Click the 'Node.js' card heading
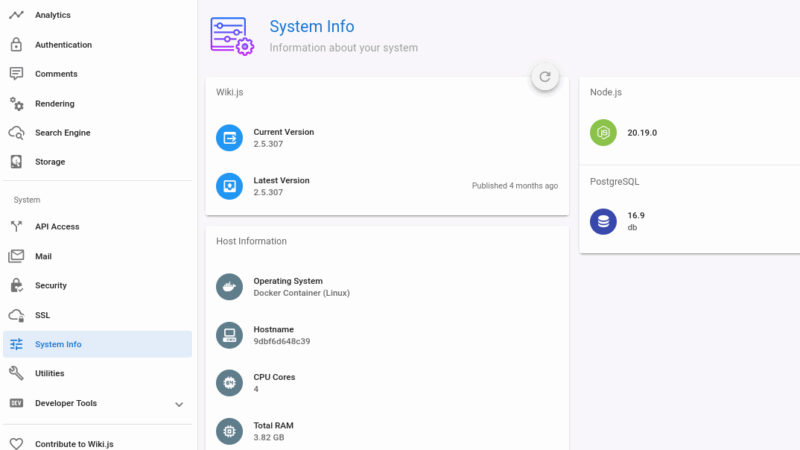This screenshot has width=800, height=450. click(606, 92)
